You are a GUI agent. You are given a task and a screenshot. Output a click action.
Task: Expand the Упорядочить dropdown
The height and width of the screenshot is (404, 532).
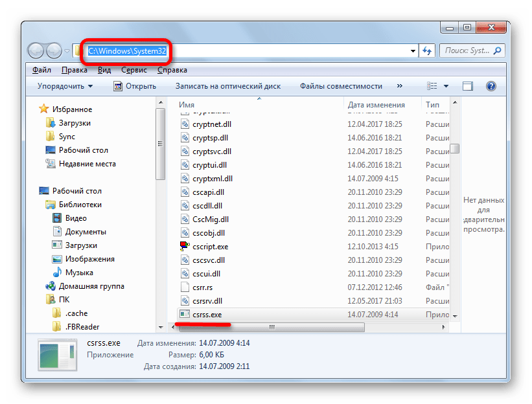coord(65,86)
